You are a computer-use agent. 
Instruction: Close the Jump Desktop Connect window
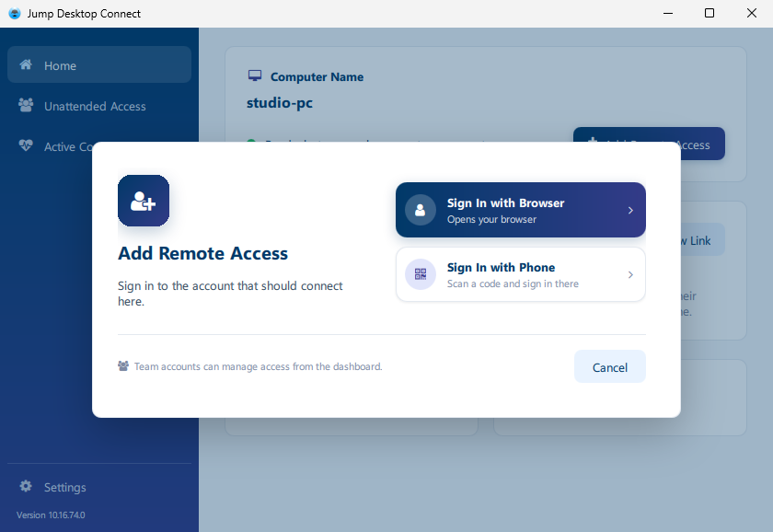click(751, 13)
